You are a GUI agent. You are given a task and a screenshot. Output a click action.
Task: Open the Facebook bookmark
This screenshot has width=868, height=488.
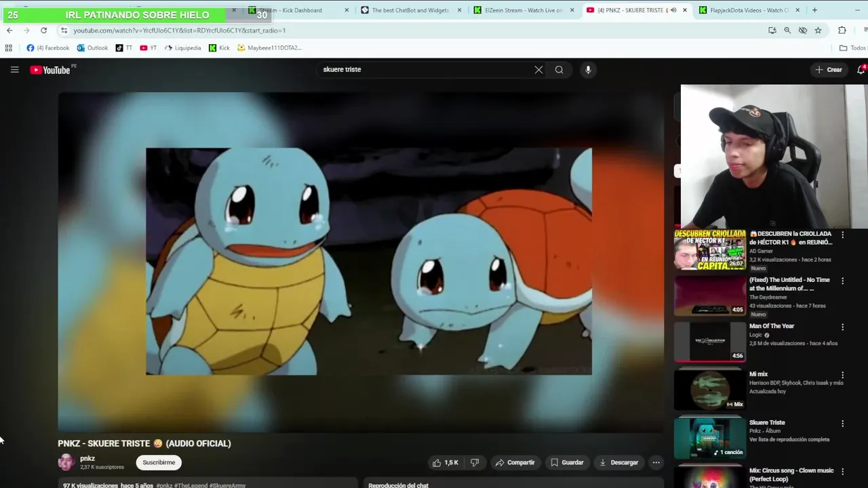click(x=47, y=48)
